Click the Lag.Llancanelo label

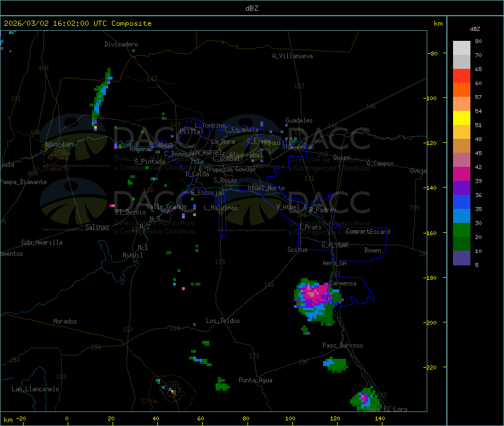tap(35, 389)
